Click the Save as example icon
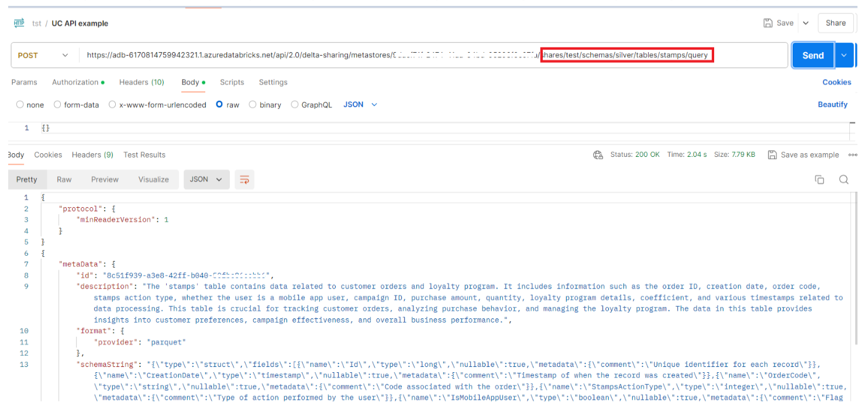868x405 pixels. (772, 155)
